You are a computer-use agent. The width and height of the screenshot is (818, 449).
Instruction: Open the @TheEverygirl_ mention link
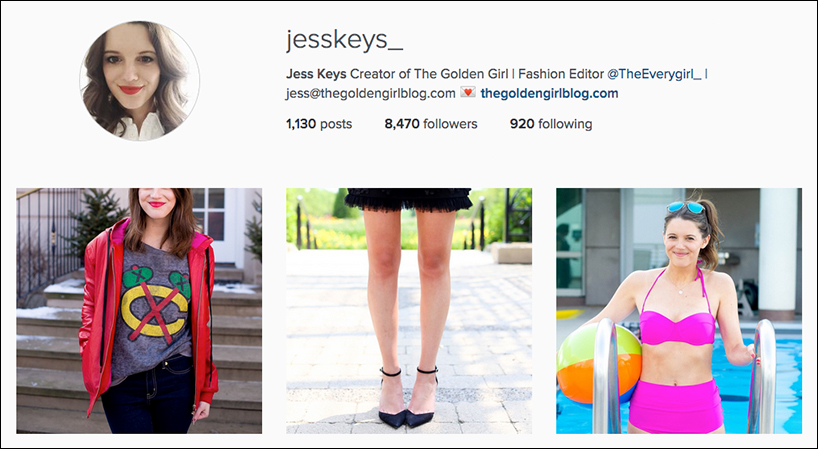pyautogui.click(x=654, y=74)
